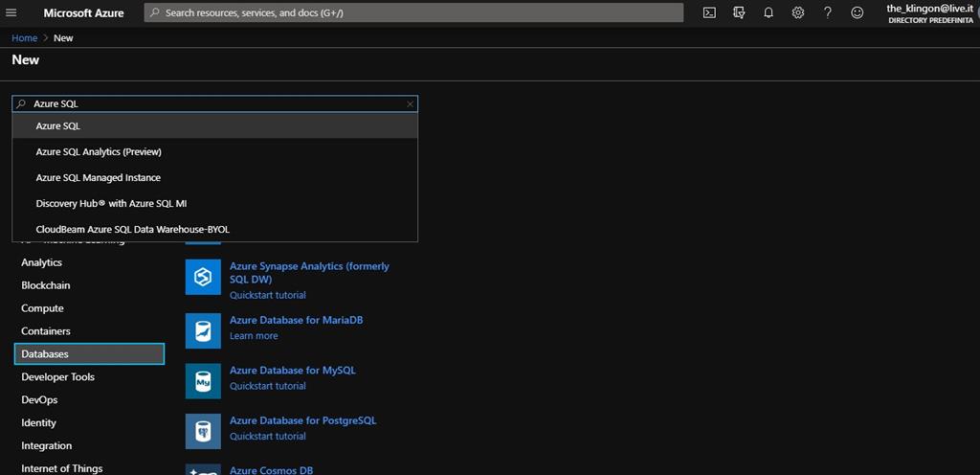Open Quickstart tutorial under Azure Synapse Analytics

268,295
